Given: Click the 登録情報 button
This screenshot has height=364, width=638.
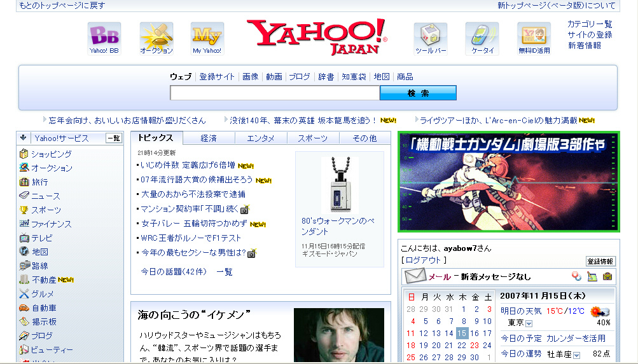Looking at the screenshot, I should point(600,261).
